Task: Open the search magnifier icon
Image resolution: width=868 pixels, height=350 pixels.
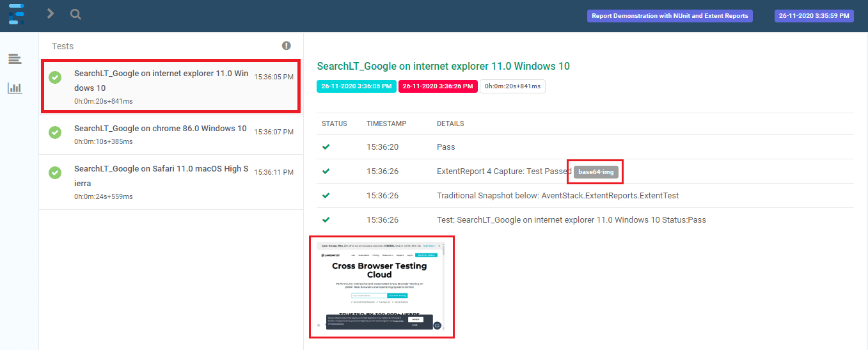Action: [75, 14]
